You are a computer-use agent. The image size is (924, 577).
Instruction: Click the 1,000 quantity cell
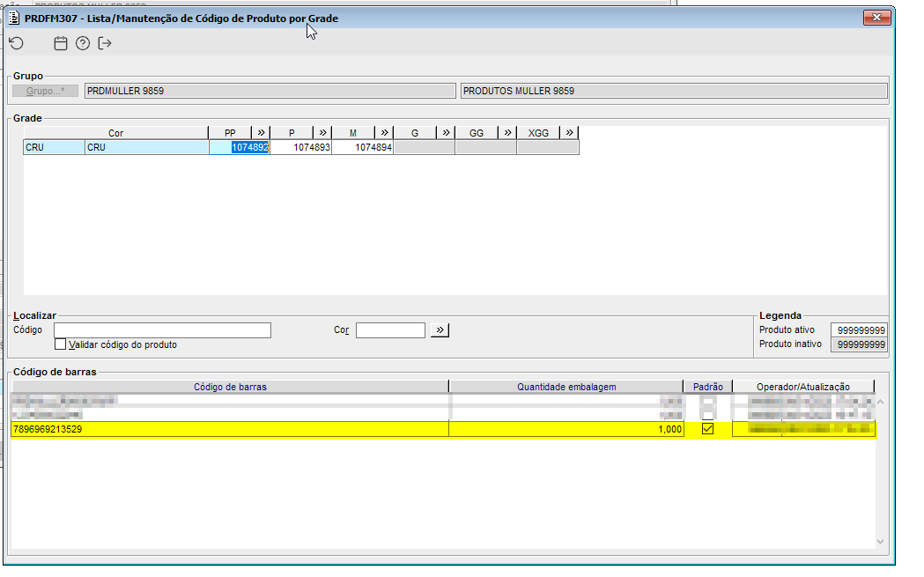pyautogui.click(x=566, y=429)
